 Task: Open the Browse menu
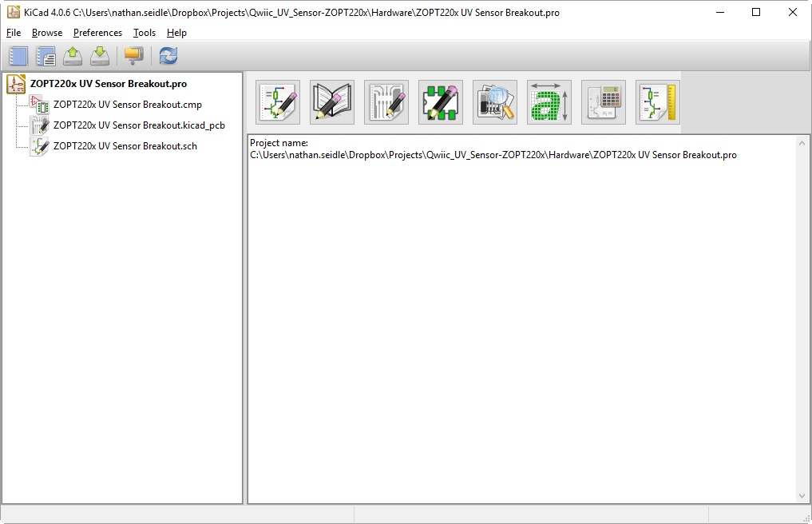pyautogui.click(x=47, y=33)
